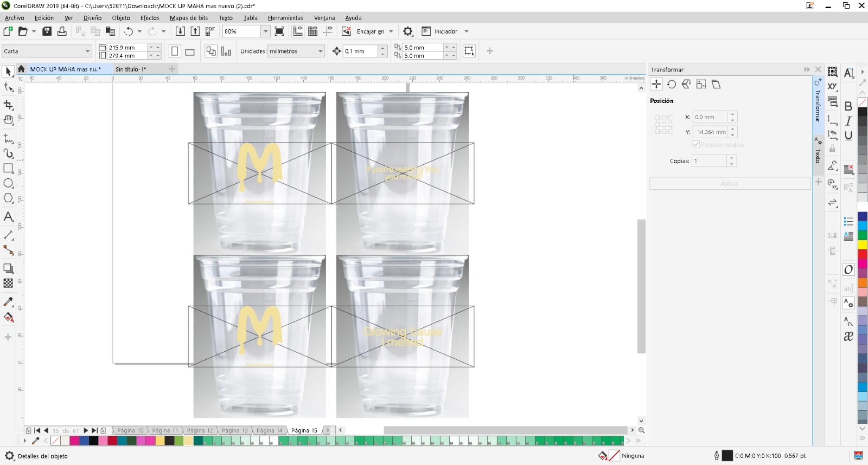
Task: Click the Aplicar button
Action: point(730,183)
